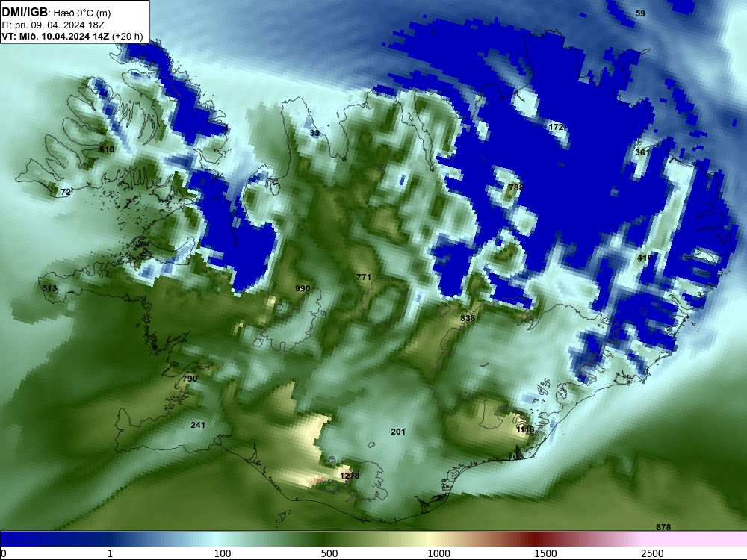The width and height of the screenshot is (747, 560).
Task: Click the legend tick label 1000
Action: 438,553
